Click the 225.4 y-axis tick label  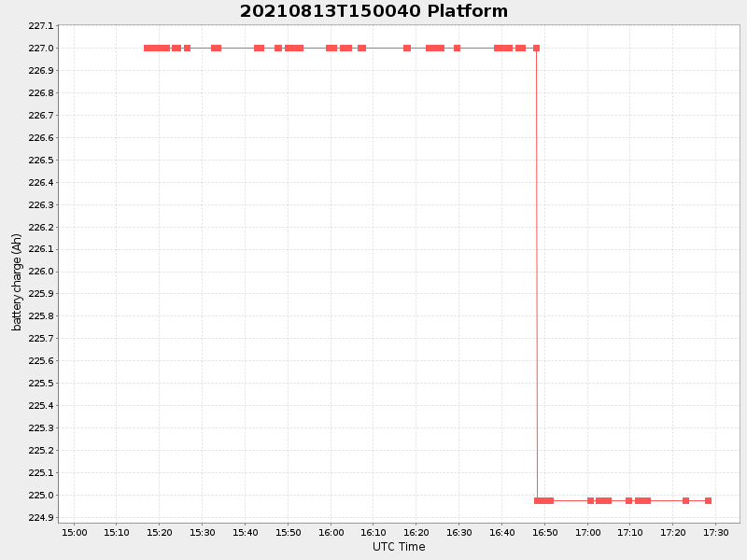[x=41, y=406]
